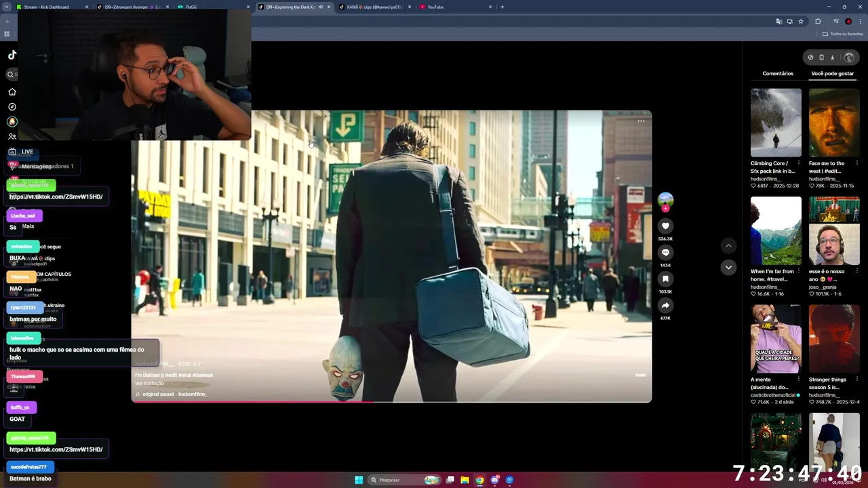Open A mente alucinada video thumbnail
Viewport: 868px width, 488px height.
[x=776, y=340]
